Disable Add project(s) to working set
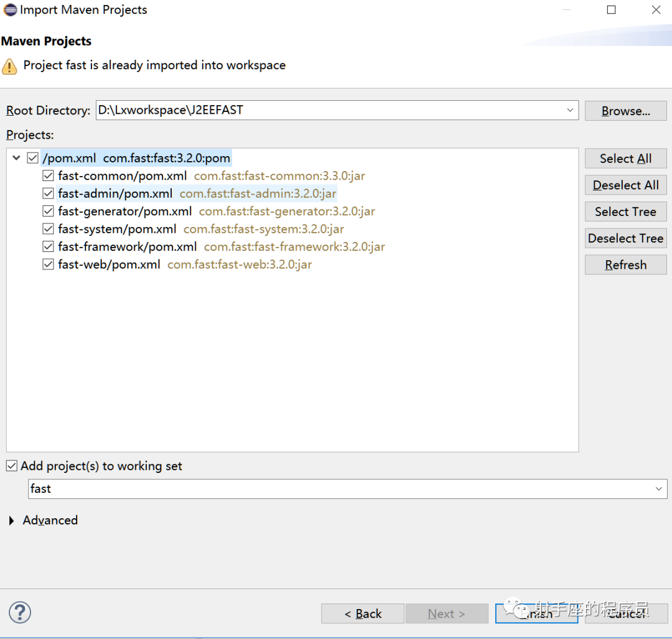 [x=12, y=466]
